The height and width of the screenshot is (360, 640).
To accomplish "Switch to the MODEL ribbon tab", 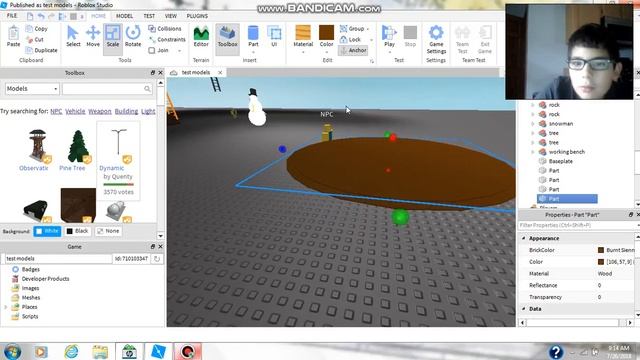I will coord(124,16).
